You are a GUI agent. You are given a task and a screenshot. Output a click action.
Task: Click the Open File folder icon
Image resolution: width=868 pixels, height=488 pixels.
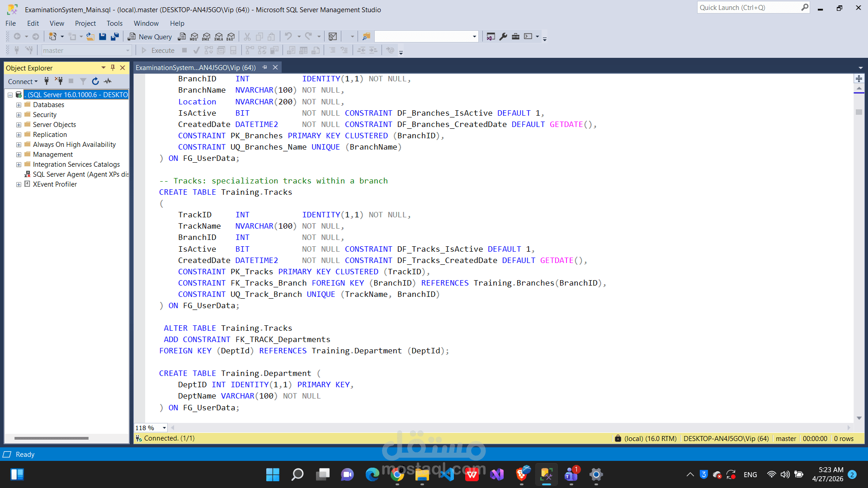[x=90, y=37]
